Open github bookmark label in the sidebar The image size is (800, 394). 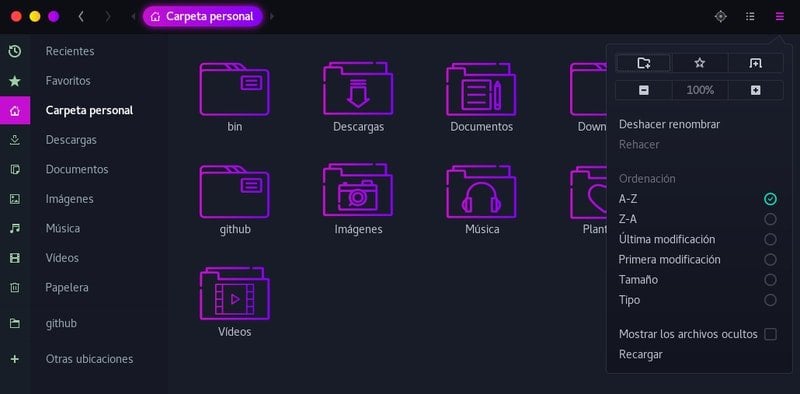(x=61, y=323)
